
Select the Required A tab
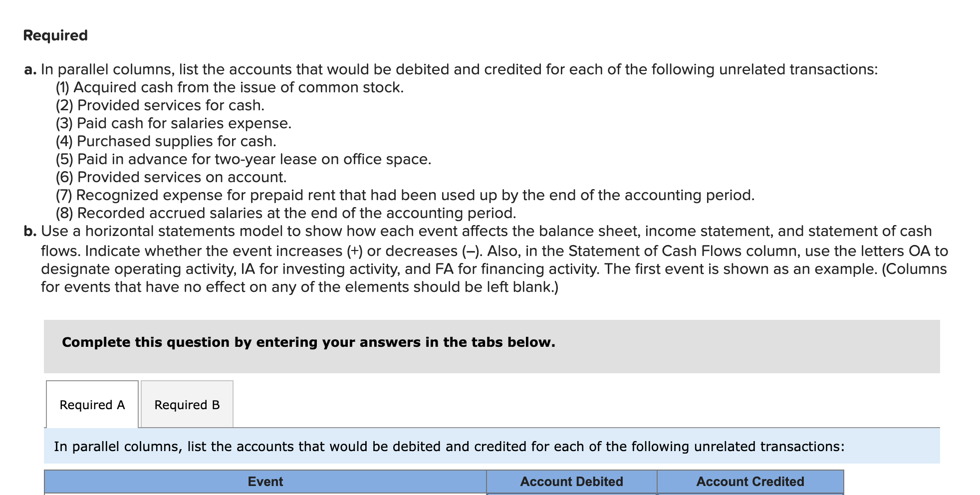[91, 405]
